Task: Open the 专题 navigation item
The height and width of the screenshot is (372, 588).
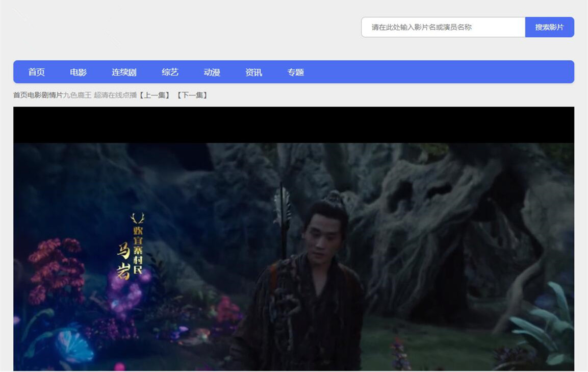Action: pos(295,72)
